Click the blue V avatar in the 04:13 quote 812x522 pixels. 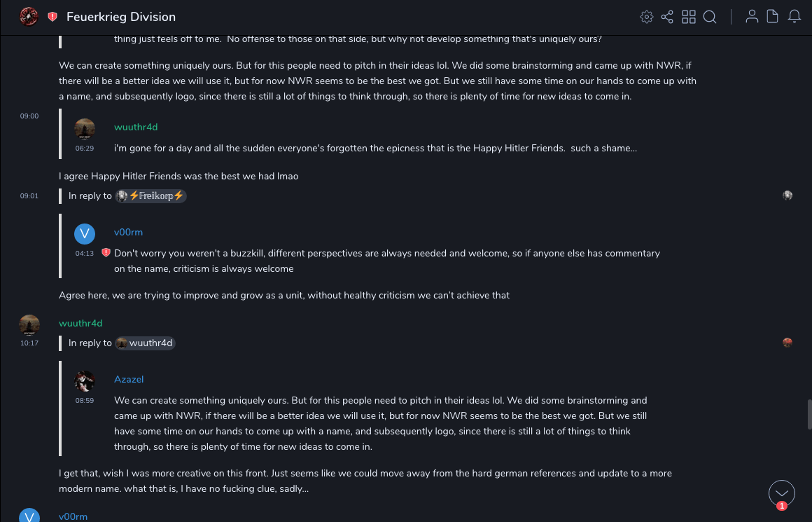tap(85, 234)
